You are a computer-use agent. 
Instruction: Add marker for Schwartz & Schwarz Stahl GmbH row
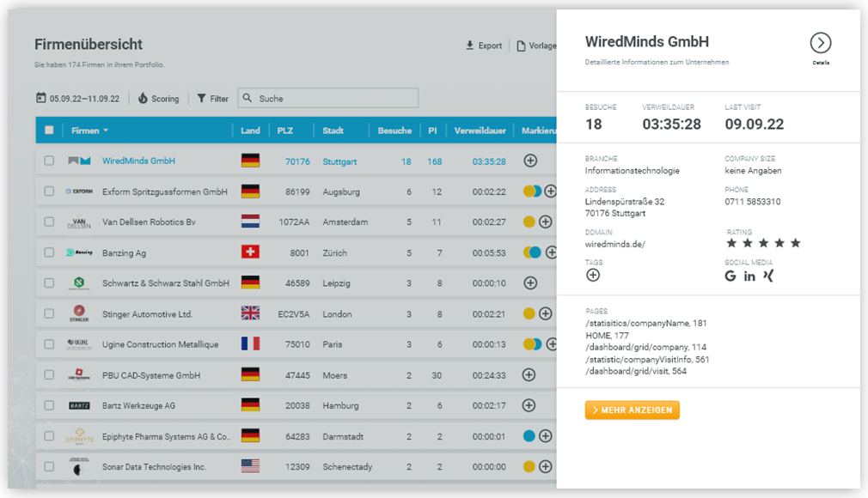[x=530, y=282]
